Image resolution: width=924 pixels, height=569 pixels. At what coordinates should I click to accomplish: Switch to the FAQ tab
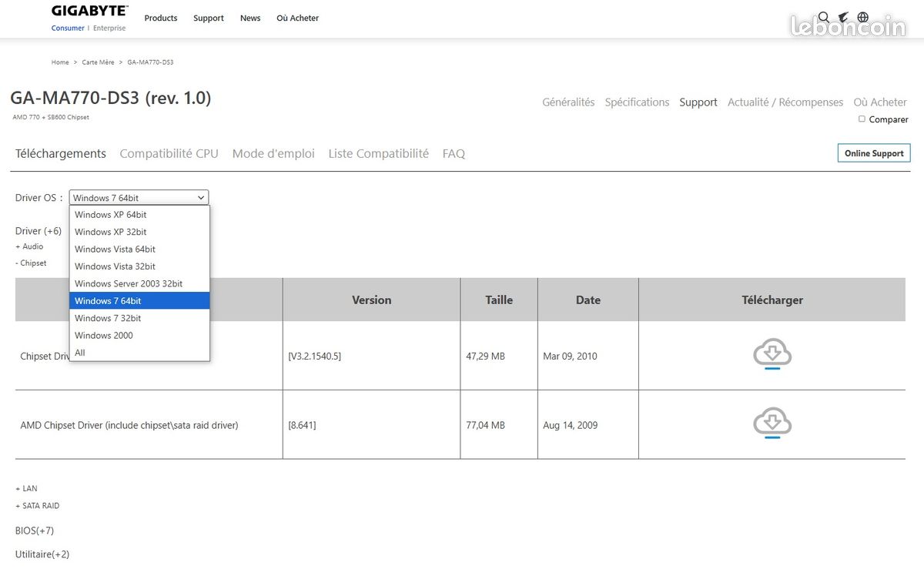454,153
